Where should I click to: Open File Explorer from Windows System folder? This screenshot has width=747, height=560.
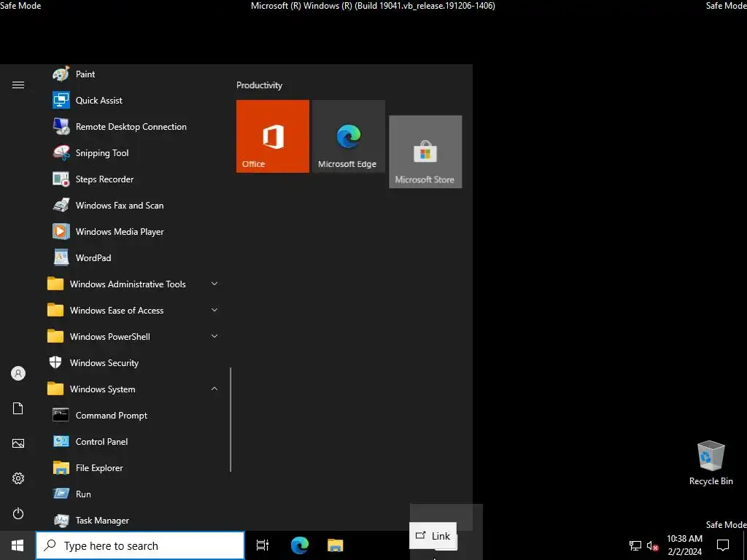[133, 467]
